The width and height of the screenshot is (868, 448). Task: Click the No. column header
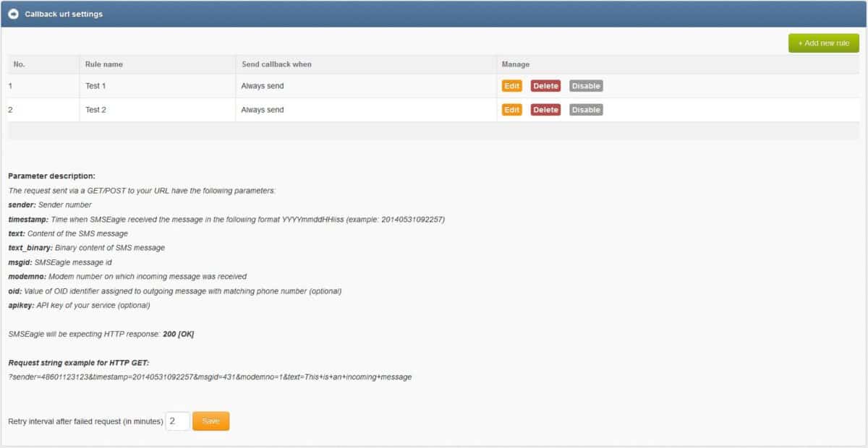tap(20, 64)
